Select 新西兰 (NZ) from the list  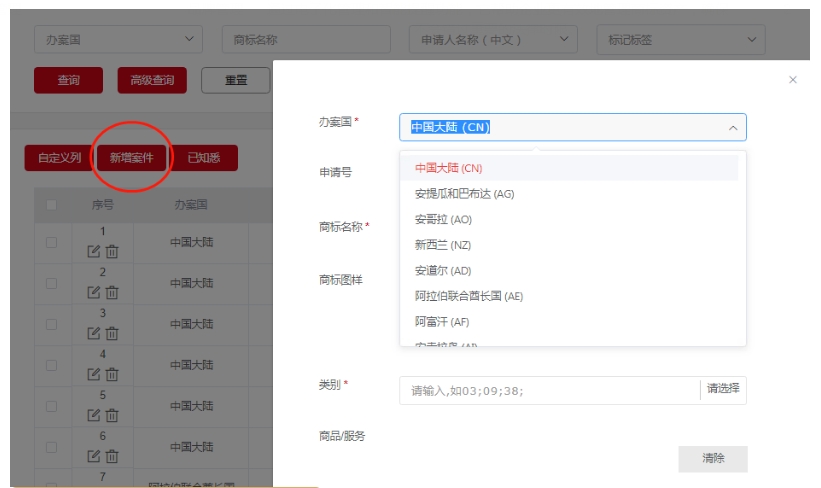click(x=442, y=245)
